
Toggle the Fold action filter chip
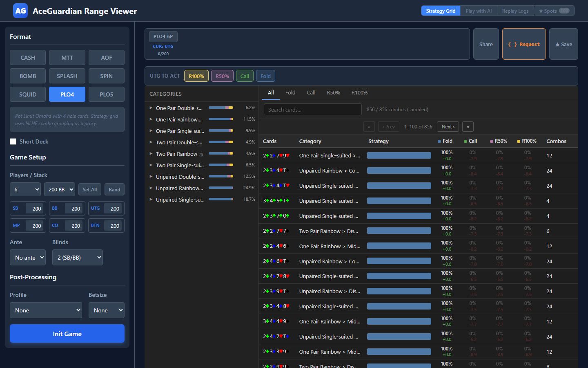(265, 76)
